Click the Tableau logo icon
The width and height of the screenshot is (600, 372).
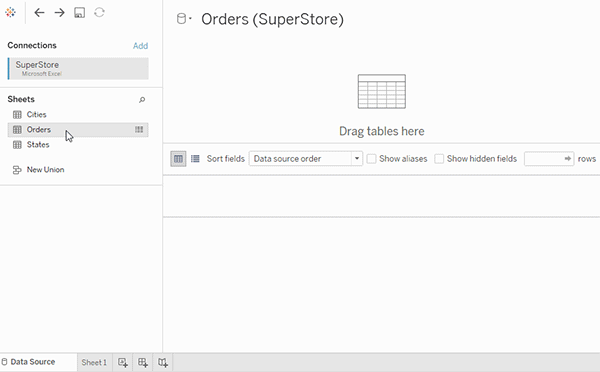coord(10,13)
